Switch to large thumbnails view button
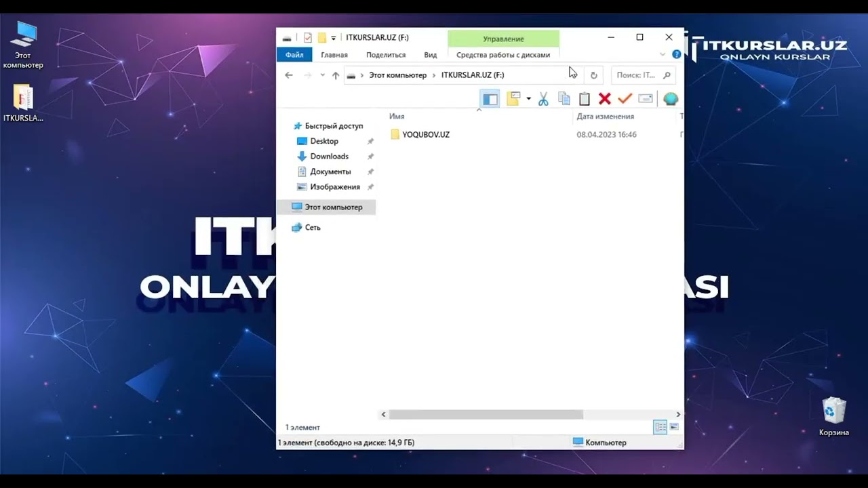This screenshot has height=488, width=868. click(674, 427)
